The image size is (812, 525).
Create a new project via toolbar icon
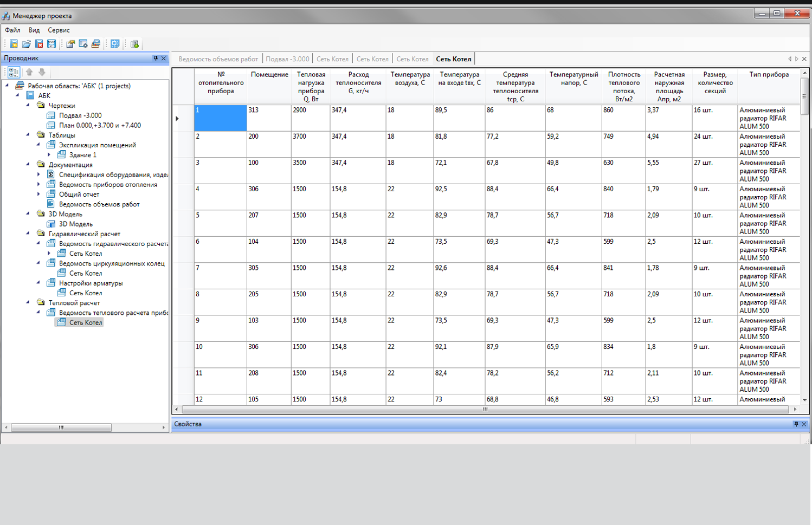(14, 44)
